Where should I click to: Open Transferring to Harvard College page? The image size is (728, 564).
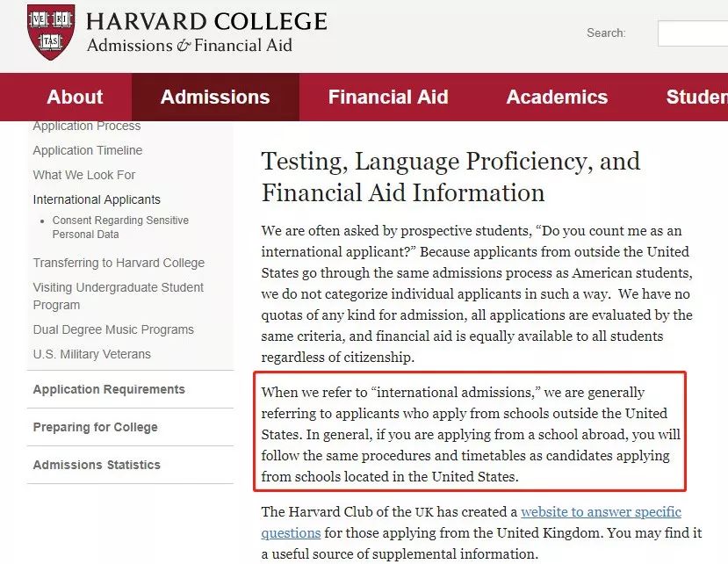(119, 263)
